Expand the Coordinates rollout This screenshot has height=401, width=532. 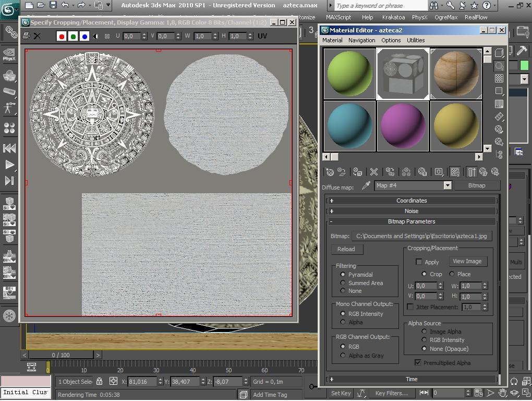pos(412,200)
